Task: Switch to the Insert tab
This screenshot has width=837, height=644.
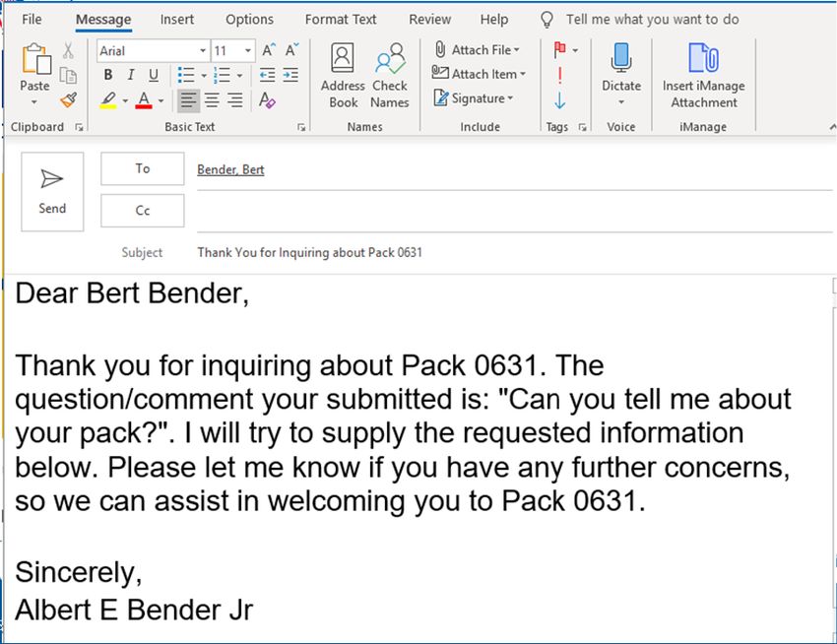Action: coord(176,20)
